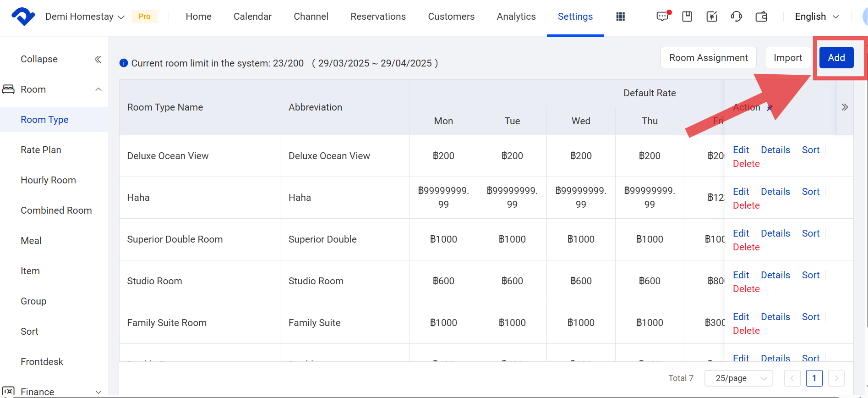Delete the Haha room type
The image size is (868, 398).
tap(746, 205)
